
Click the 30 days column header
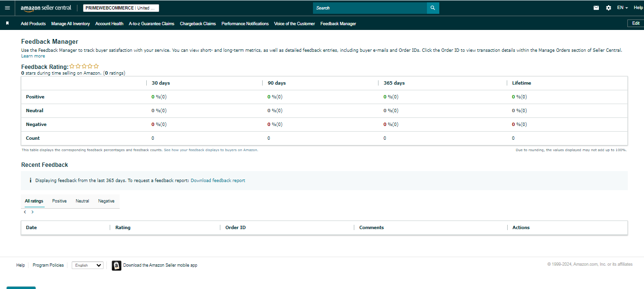(161, 83)
